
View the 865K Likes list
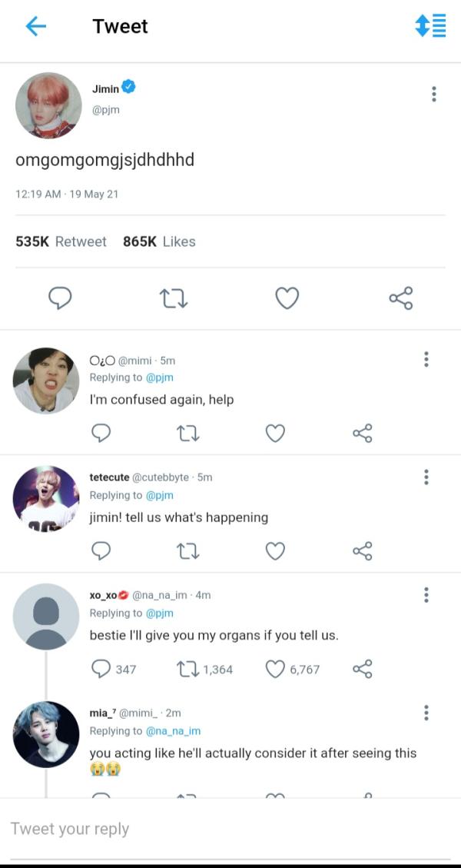point(159,241)
